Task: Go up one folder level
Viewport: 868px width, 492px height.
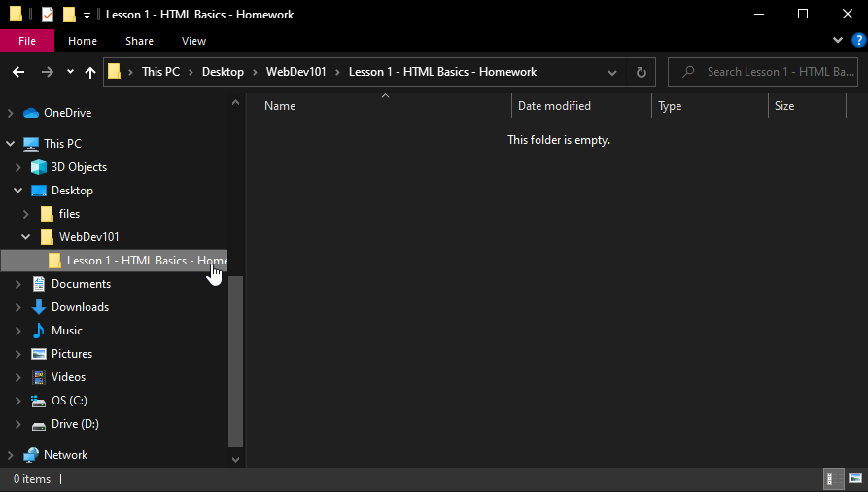Action: (x=90, y=72)
